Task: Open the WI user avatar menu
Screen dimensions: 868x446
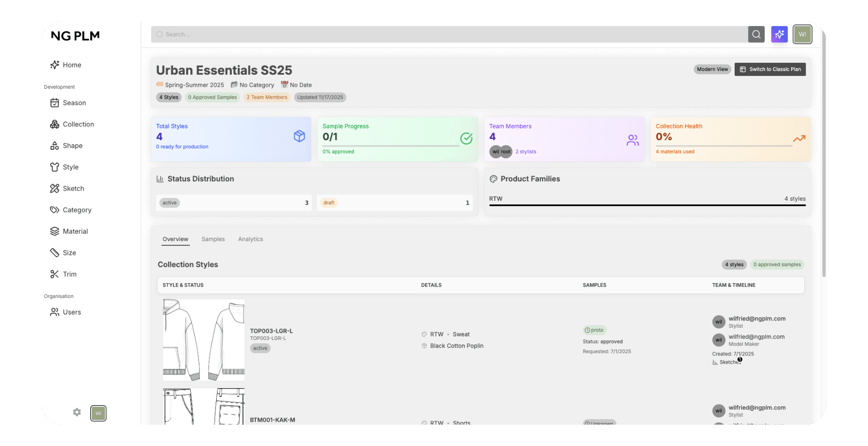Action: pyautogui.click(x=802, y=34)
